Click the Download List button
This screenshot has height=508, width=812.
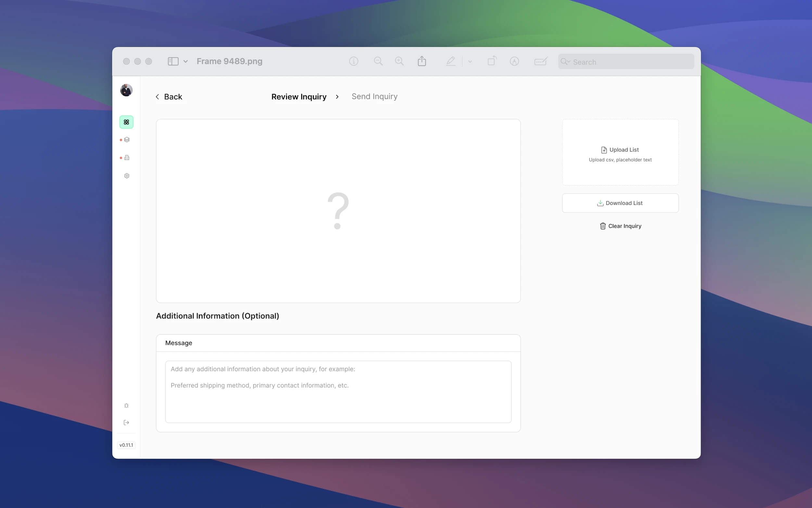point(620,203)
